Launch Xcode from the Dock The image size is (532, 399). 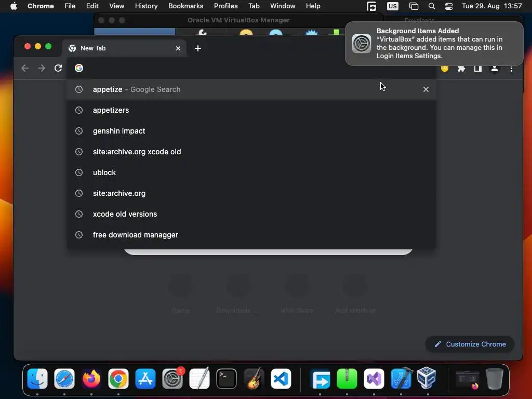click(401, 379)
